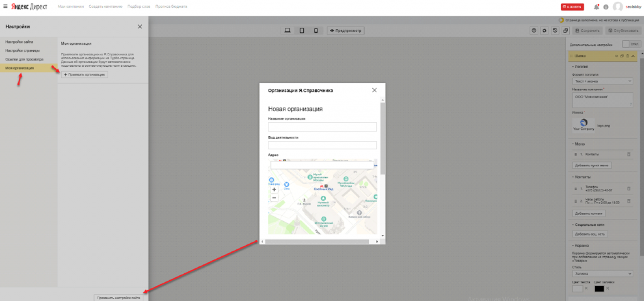644x301 pixels.
Task: Open the Формат логотипа dropdown
Action: tap(602, 81)
